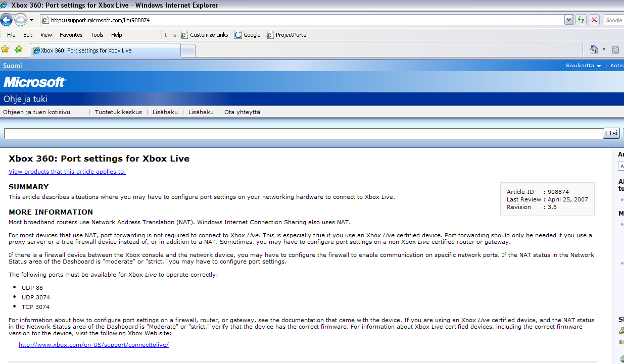Click the Article ID 908874 text

[x=538, y=192]
